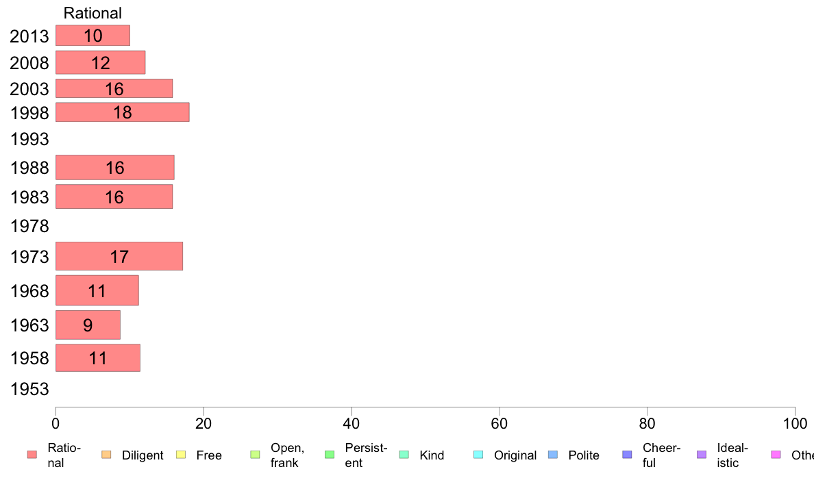Select the 1973 bar showing 17
Viewport: 814px width, 504px height.
tap(119, 256)
